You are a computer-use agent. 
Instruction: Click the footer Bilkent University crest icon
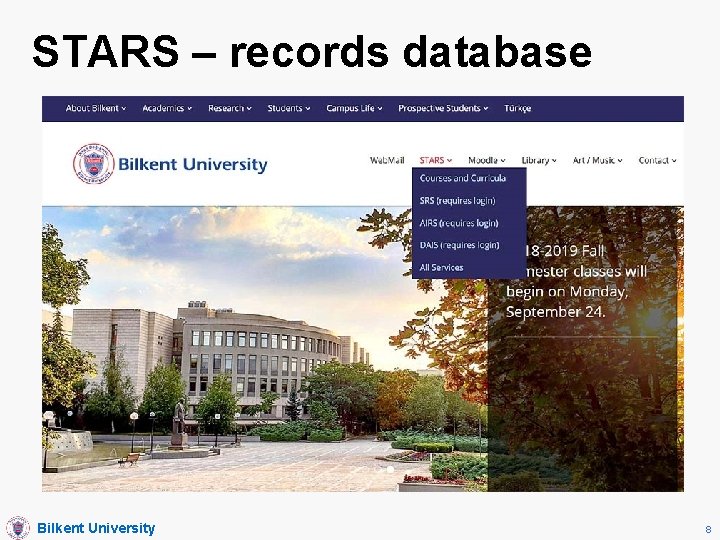tap(18, 527)
